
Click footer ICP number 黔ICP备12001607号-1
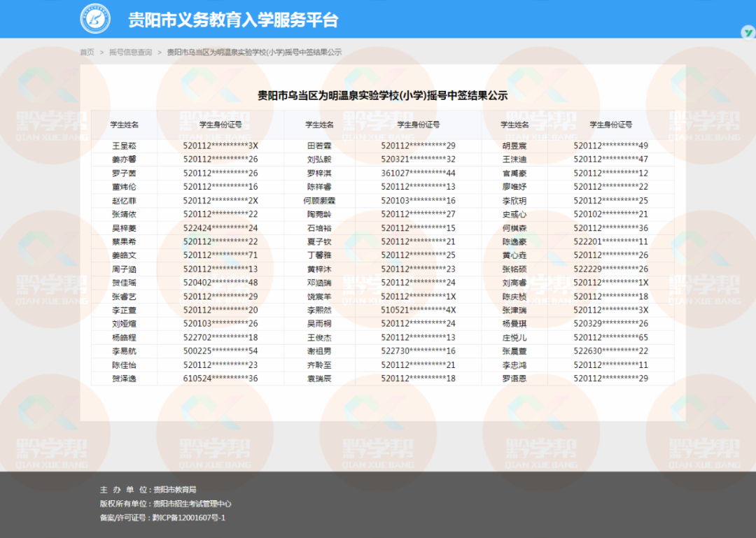[x=188, y=518]
